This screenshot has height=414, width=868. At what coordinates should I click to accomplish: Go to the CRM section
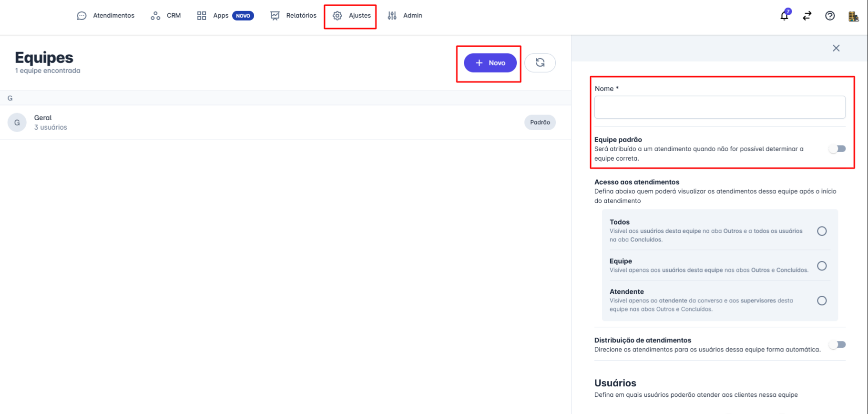pyautogui.click(x=166, y=16)
